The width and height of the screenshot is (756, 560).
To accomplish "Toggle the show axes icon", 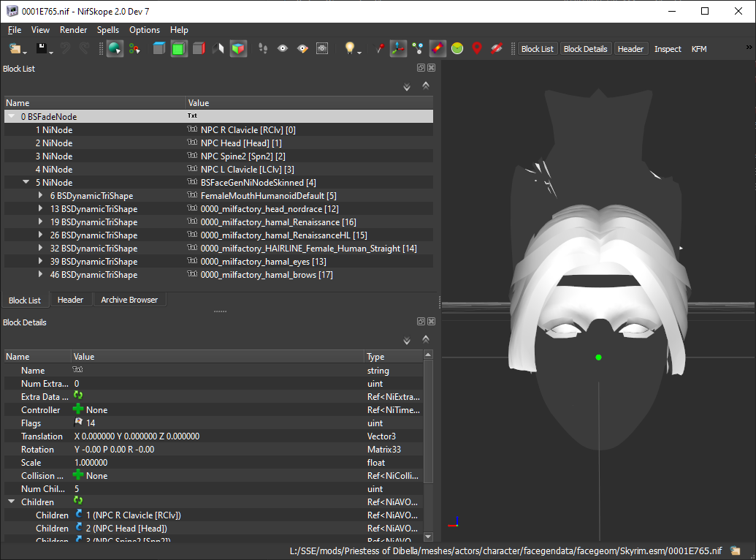I will [398, 49].
